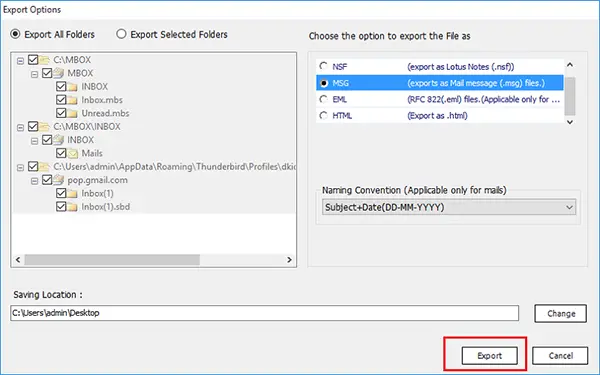The width and height of the screenshot is (600, 375).
Task: Click the folder tree horizontal scrollbar thumb
Action: pyautogui.click(x=112, y=259)
